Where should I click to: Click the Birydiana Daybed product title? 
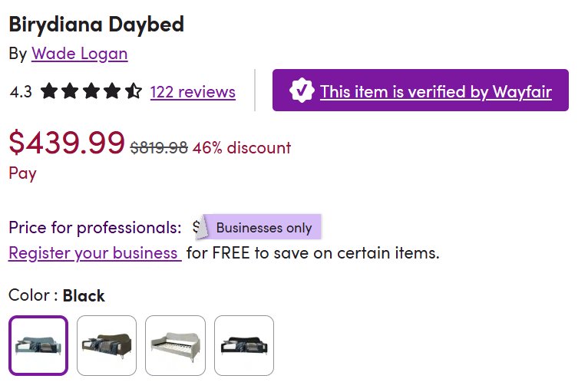96,24
